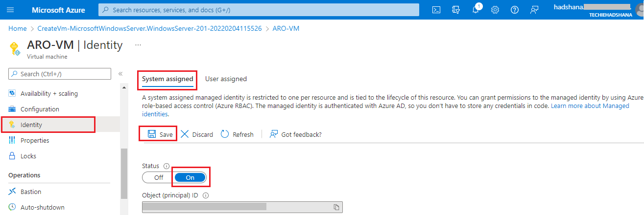
Task: Click the Object principal ID field
Action: click(x=242, y=207)
